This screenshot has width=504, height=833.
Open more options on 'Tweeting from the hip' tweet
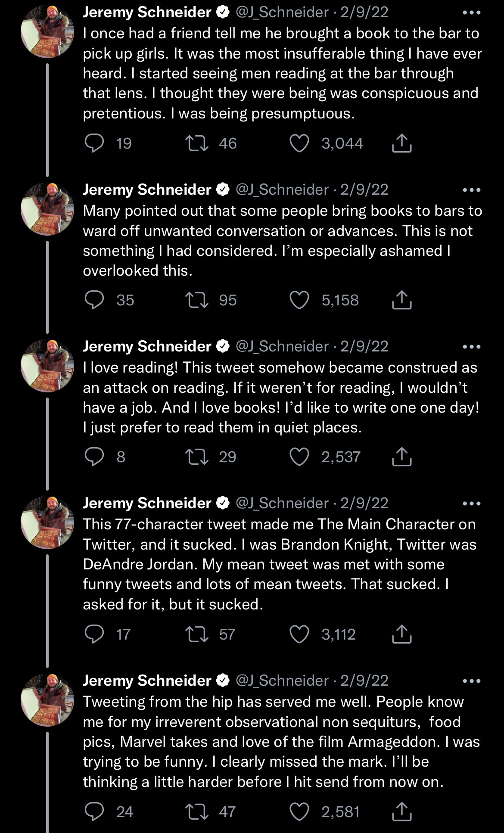(x=471, y=681)
